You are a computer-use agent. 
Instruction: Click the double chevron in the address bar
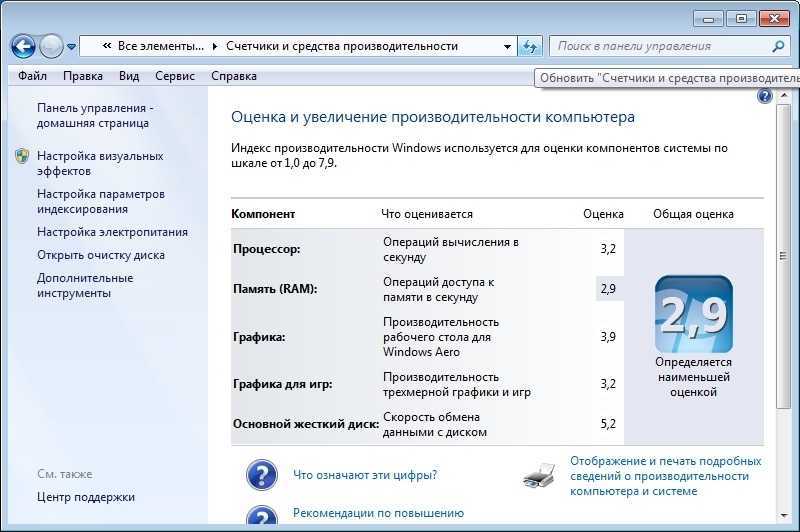click(107, 46)
